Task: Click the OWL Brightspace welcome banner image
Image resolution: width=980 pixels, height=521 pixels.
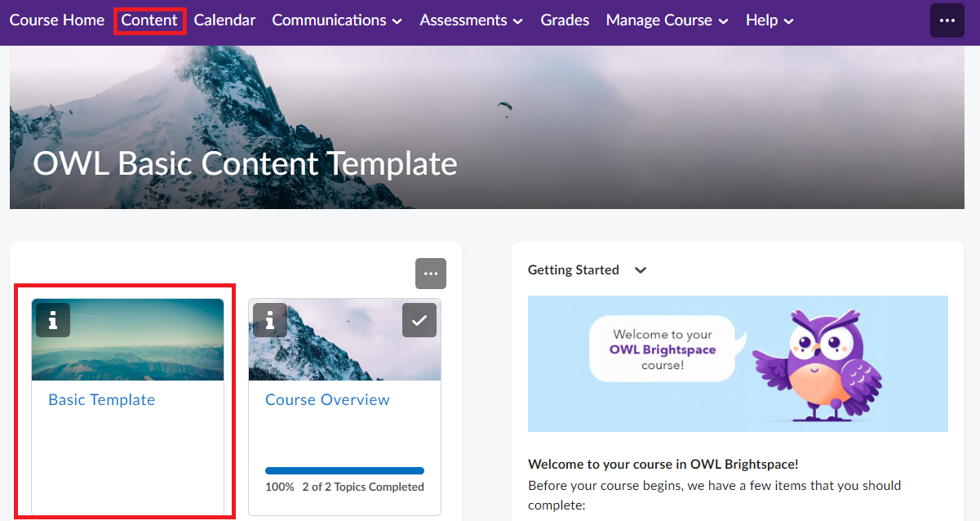Action: [737, 363]
